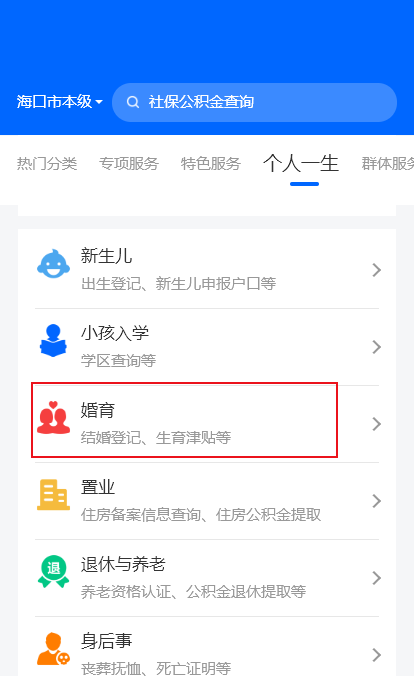Viewport: 414px width, 676px height.
Task: Tap the green 退 badge icon
Action: (x=53, y=571)
